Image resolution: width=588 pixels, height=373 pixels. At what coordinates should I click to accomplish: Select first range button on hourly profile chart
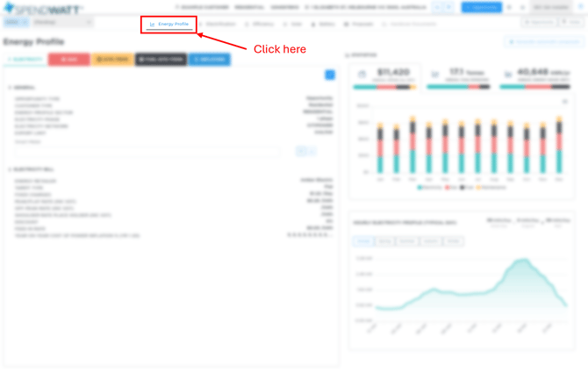coord(362,240)
